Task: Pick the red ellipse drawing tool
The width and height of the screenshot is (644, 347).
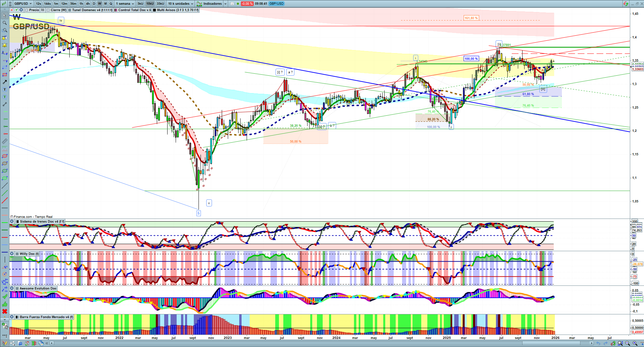Action: click(5, 156)
